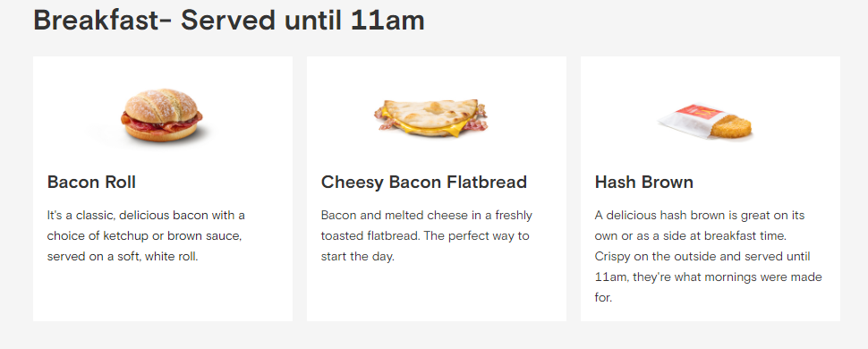Viewport: 868px width, 349px height.
Task: Click the Breakfast- Served until 11am heading
Action: click(x=228, y=20)
